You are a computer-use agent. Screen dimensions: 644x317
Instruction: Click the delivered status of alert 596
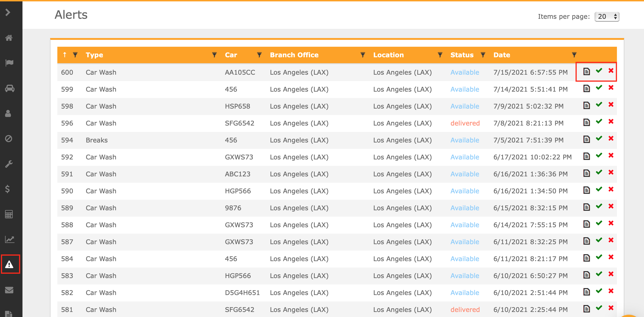[x=465, y=123]
